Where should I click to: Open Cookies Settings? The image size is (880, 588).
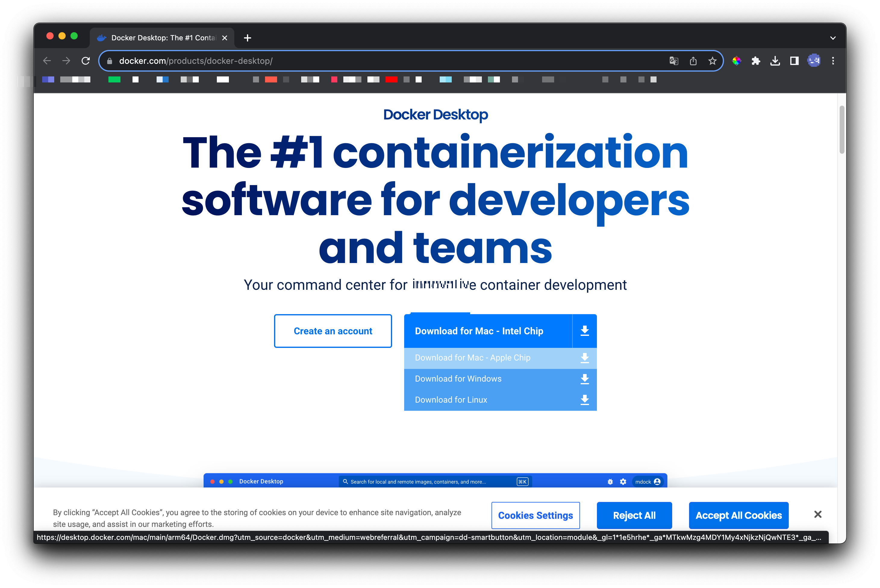[x=535, y=515]
